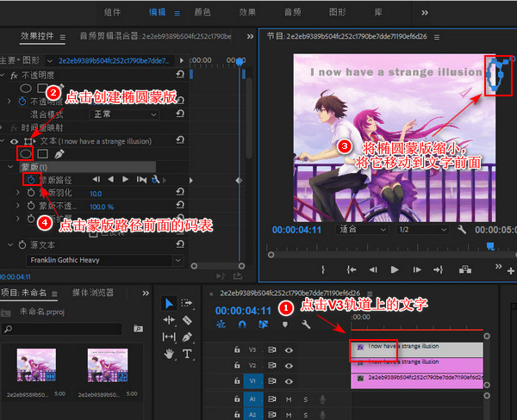Toggle V2 track output eye

(x=289, y=366)
